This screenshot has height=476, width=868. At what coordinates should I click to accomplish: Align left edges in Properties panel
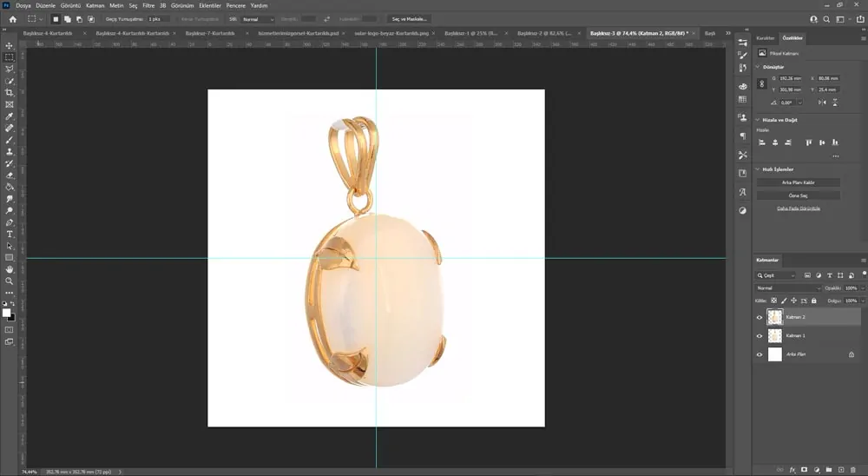point(762,142)
